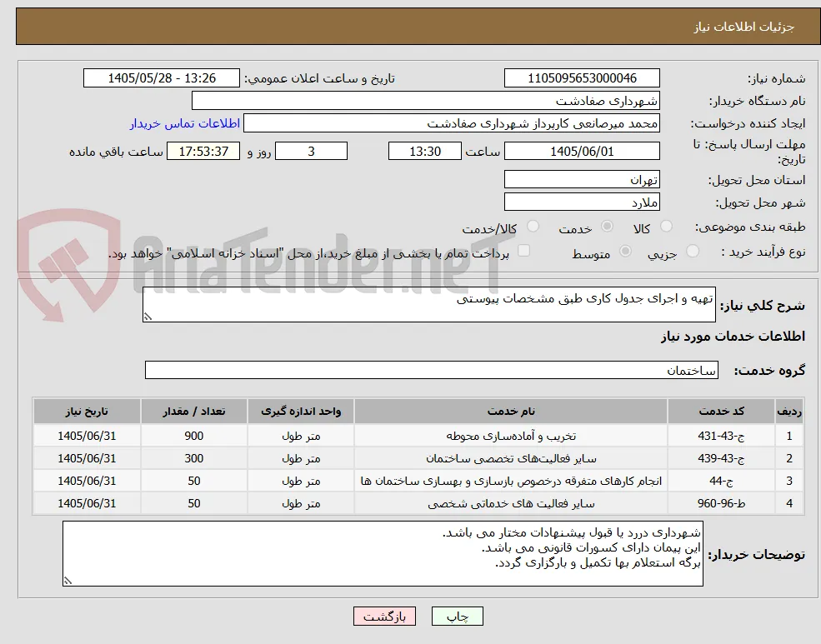Click the resize handle of buyer notes textarea
821x644 pixels.
pyautogui.click(x=68, y=580)
